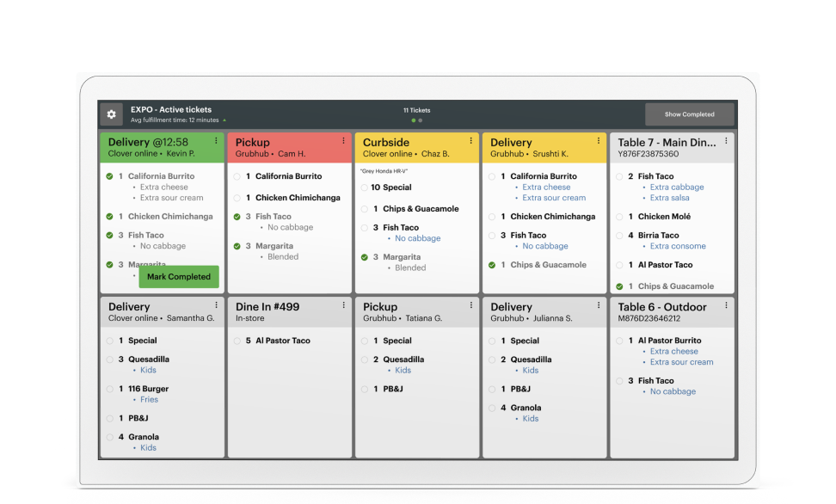Image resolution: width=836 pixels, height=504 pixels.
Task: Open settings with the gear icon
Action: pyautogui.click(x=111, y=114)
